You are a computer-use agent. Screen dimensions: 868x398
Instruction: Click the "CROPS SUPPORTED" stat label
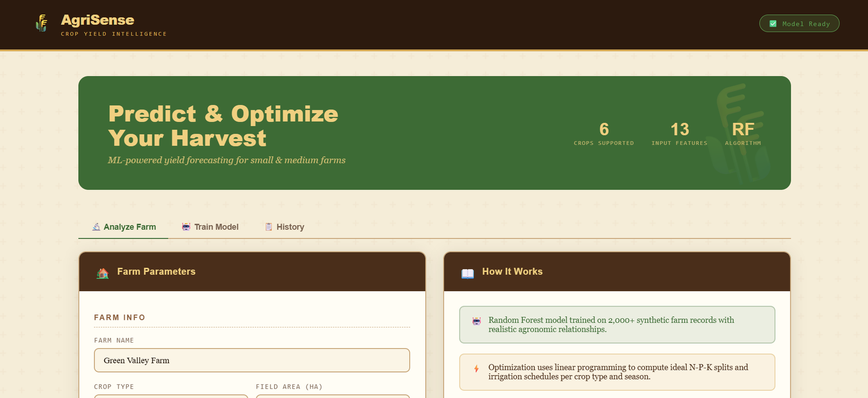(604, 143)
